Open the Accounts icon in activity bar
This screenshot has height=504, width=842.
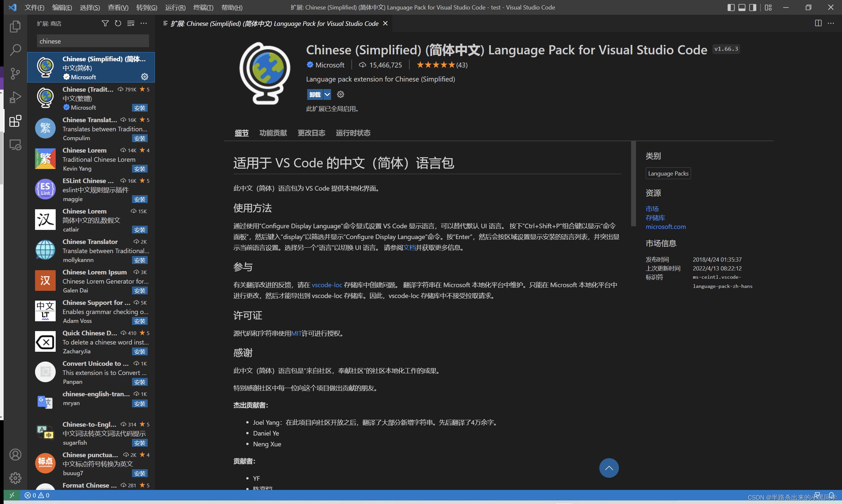coord(15,455)
